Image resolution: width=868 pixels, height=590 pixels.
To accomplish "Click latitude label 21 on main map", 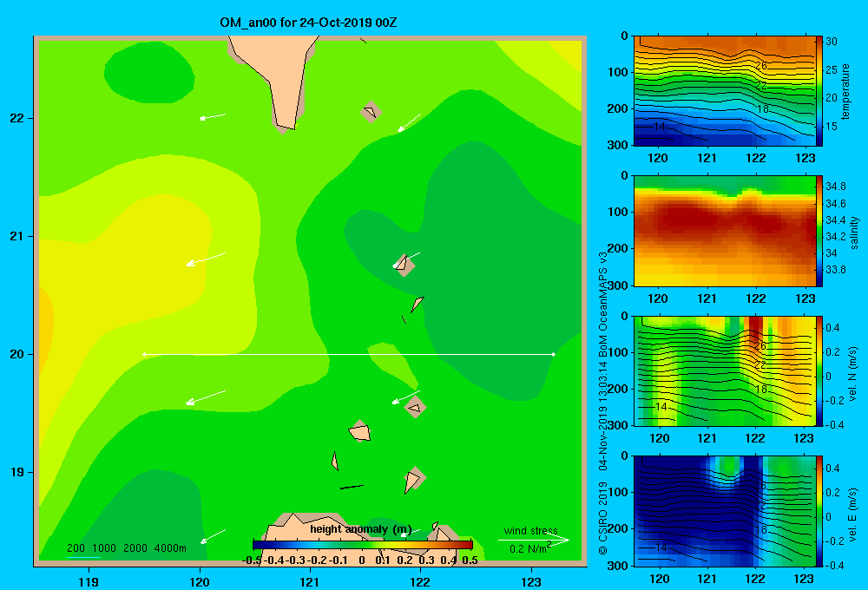I will 16,236.
